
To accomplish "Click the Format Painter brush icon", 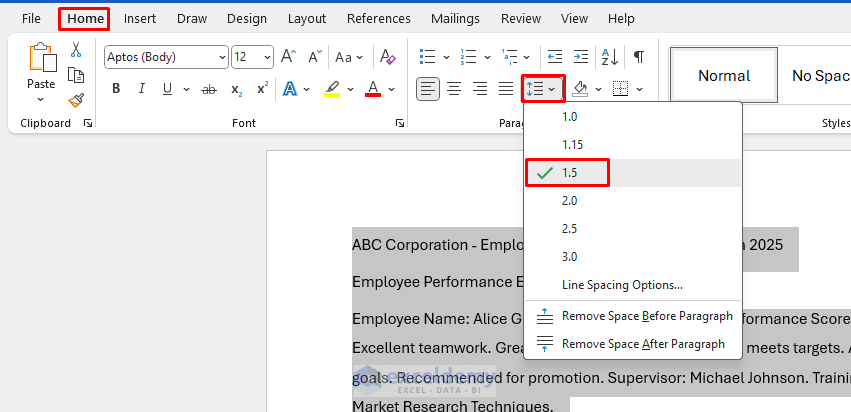I will pyautogui.click(x=76, y=100).
